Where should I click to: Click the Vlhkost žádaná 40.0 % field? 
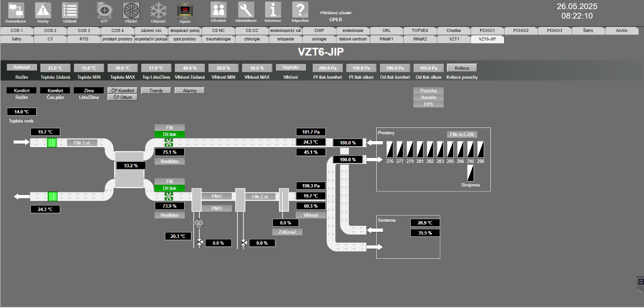(x=190, y=68)
